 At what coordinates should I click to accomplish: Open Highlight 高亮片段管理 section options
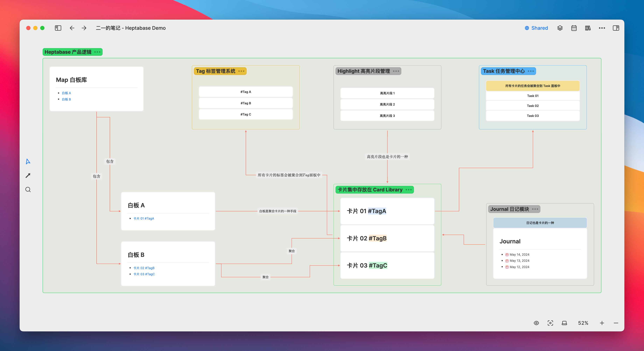point(396,71)
